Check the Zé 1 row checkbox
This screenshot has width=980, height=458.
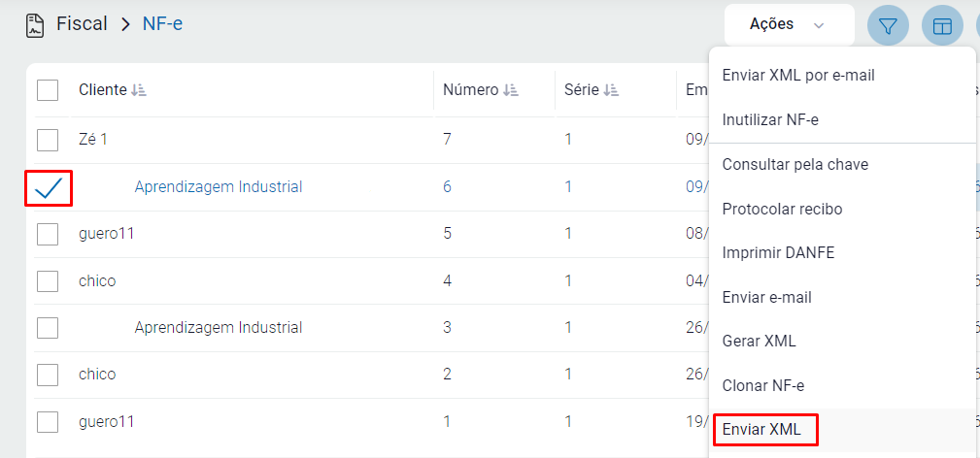(48, 140)
